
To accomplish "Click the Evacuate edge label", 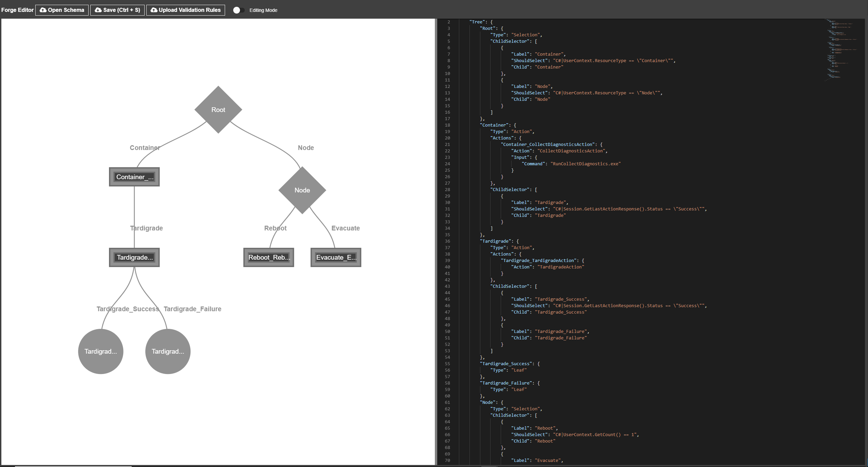I will pyautogui.click(x=346, y=228).
